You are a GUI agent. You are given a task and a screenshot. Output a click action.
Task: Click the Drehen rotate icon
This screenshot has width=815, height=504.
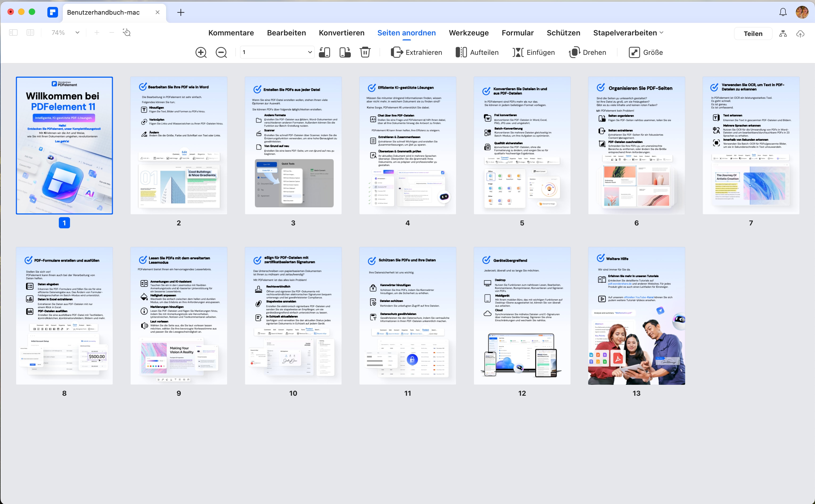(x=574, y=52)
